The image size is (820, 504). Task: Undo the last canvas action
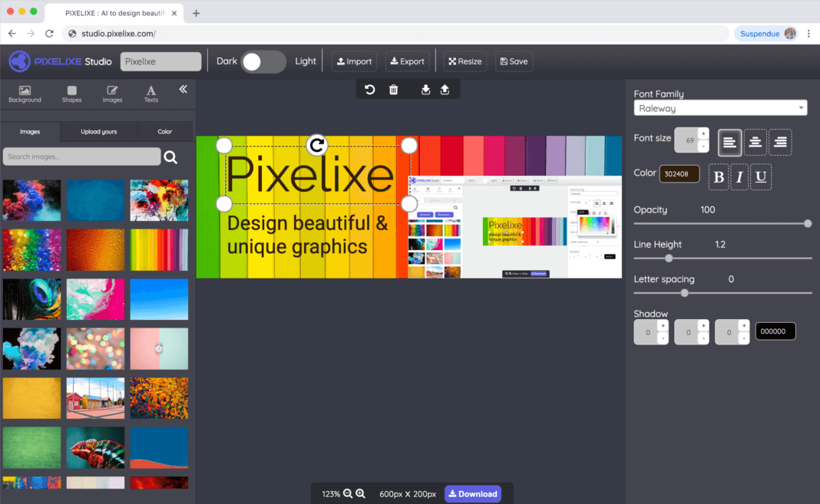point(369,89)
